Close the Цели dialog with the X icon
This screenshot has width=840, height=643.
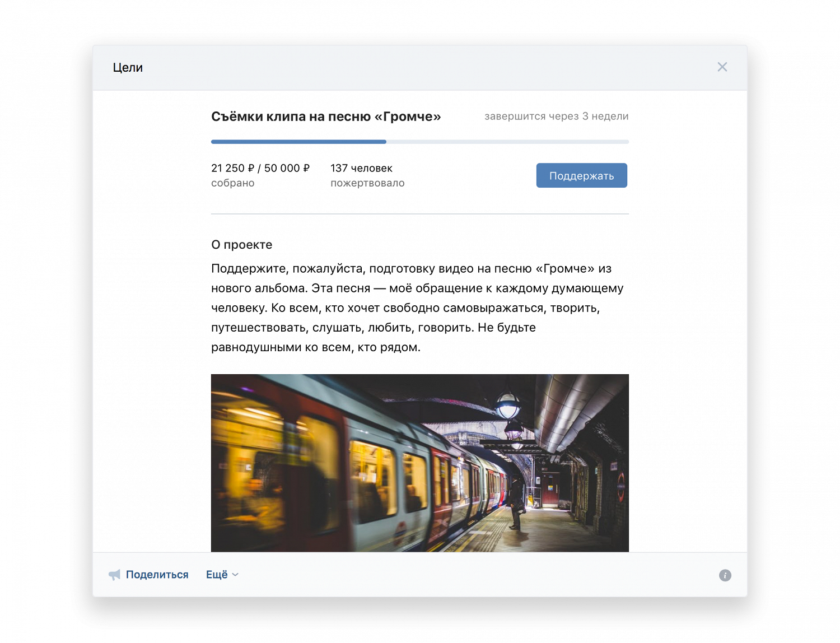click(722, 67)
